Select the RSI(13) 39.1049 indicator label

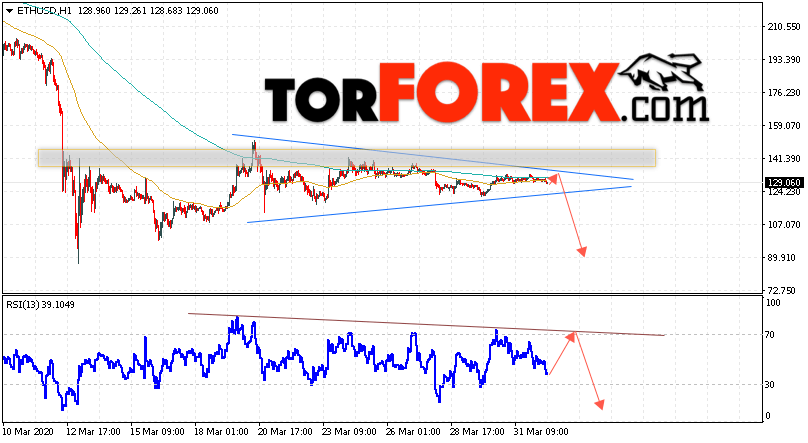tap(40, 305)
